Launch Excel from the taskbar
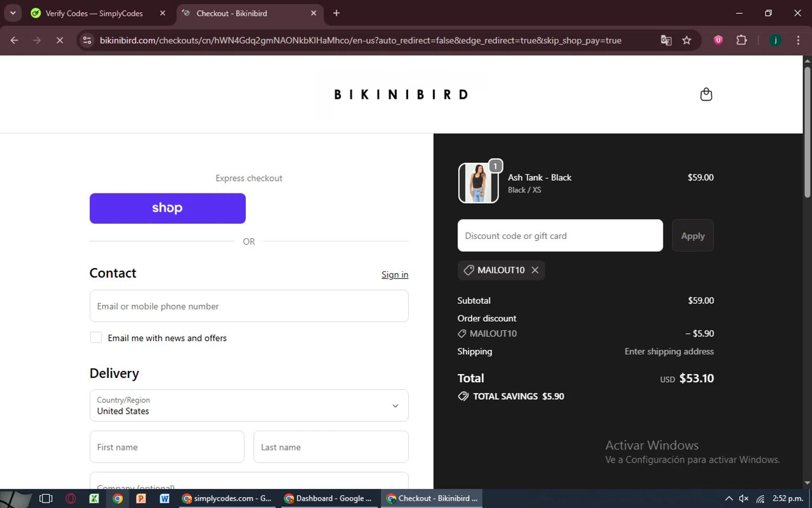Screen dimensions: 812x508 tap(94, 498)
